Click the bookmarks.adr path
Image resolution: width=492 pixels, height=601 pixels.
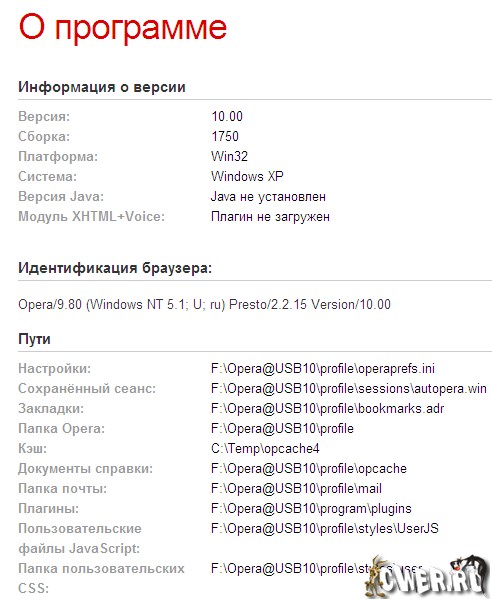click(327, 409)
